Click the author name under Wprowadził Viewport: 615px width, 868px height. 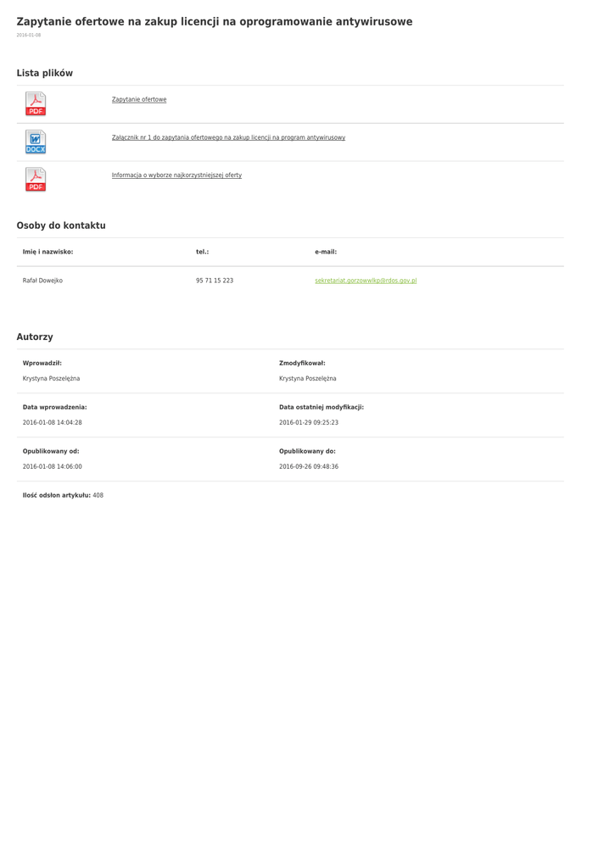[x=51, y=379]
